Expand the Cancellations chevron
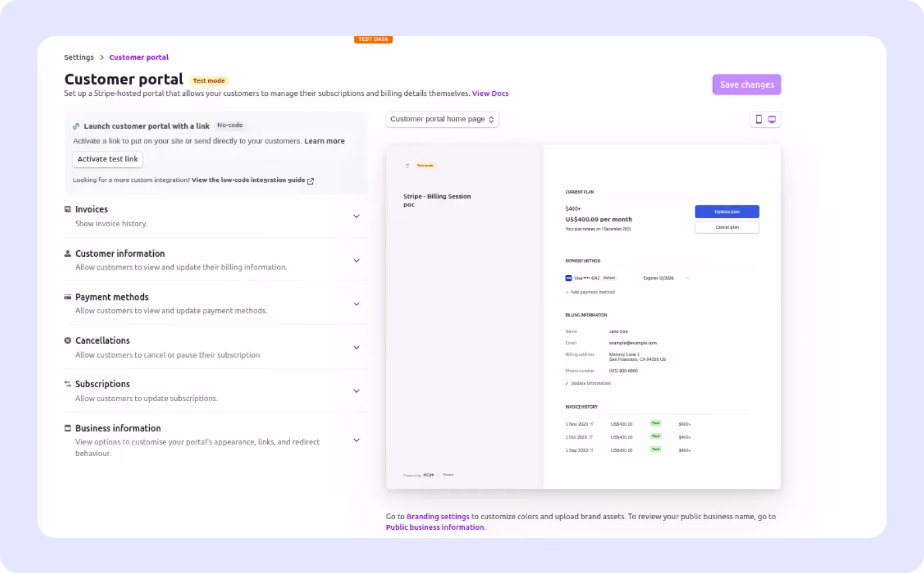The height and width of the screenshot is (573, 924). [x=357, y=347]
